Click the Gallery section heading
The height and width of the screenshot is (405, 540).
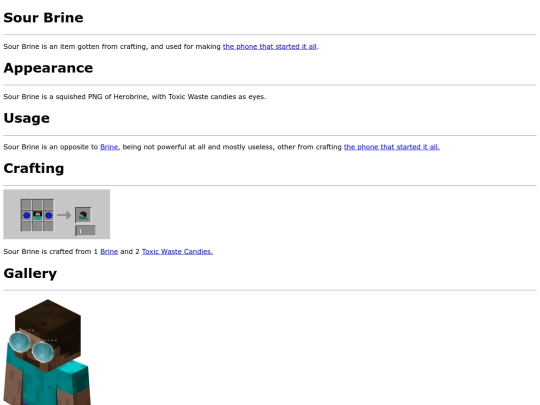pyautogui.click(x=30, y=273)
